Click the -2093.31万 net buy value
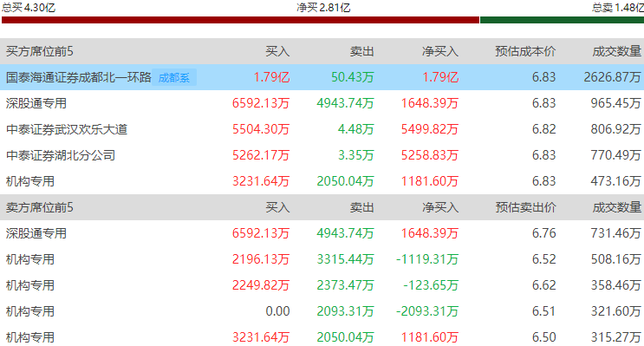The image size is (644, 346). (427, 311)
